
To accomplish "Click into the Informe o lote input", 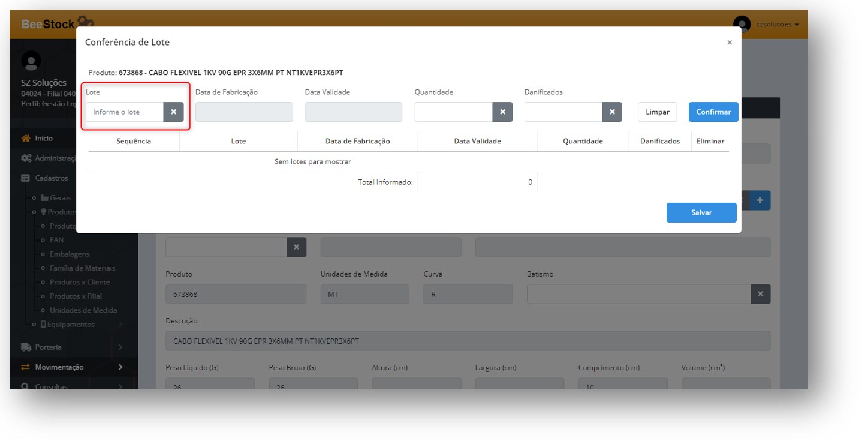I will [x=125, y=112].
